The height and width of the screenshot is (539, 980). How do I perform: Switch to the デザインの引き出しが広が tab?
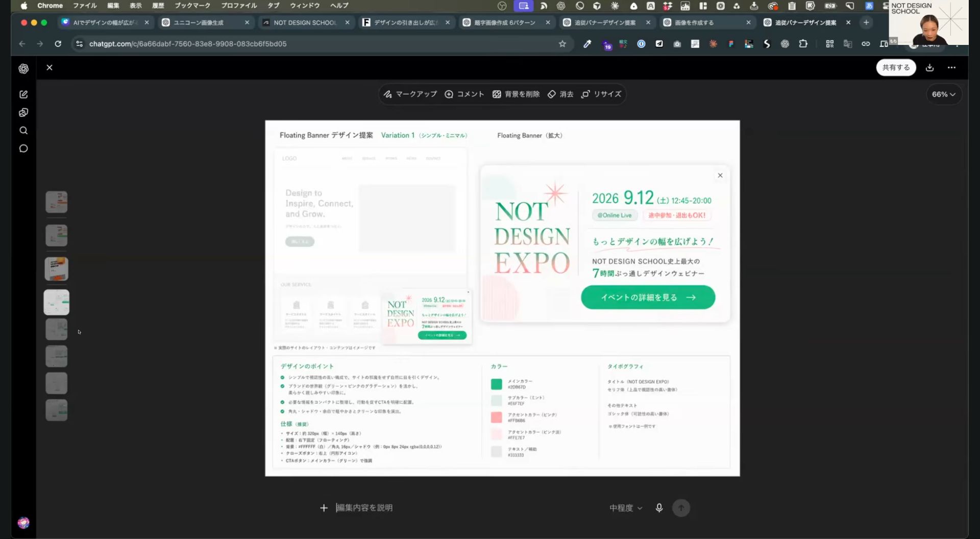[406, 22]
